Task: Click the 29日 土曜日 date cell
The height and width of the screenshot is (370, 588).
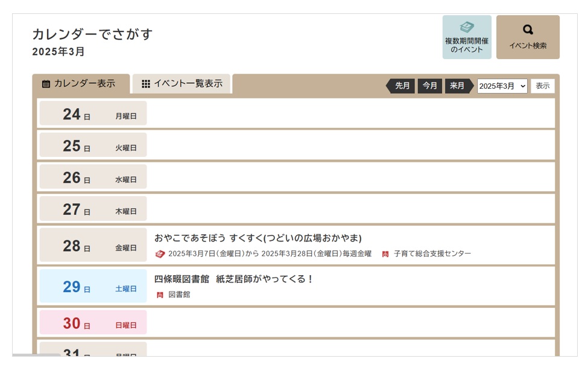Action: [93, 287]
